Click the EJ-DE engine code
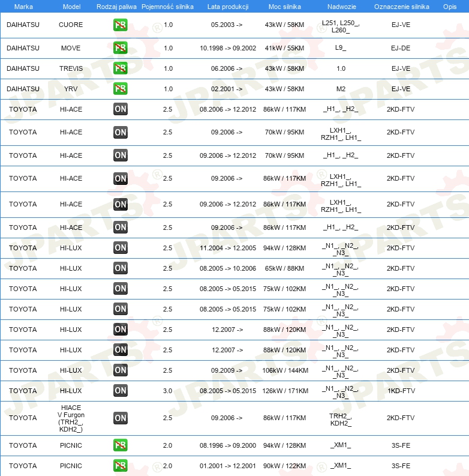The image size is (469, 476). coord(401,48)
